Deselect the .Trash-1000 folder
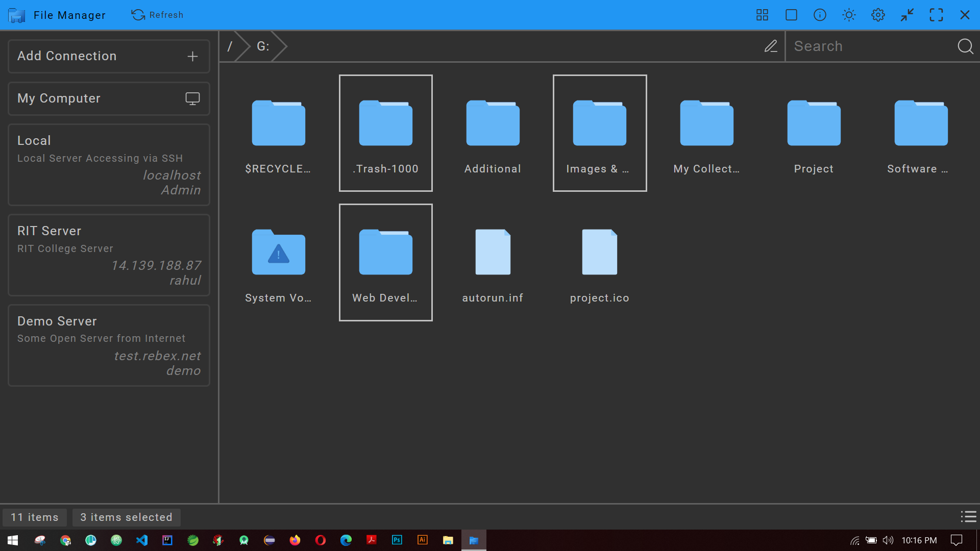 coord(385,133)
